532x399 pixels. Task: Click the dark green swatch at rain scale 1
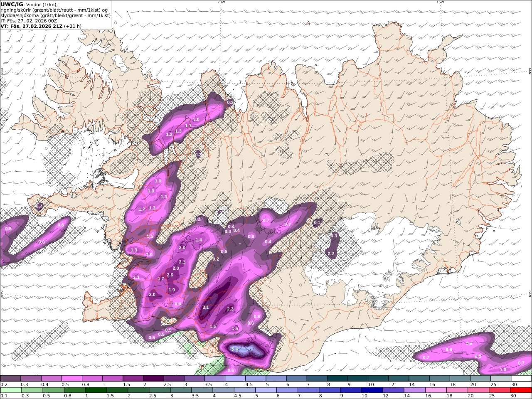click(96, 390)
